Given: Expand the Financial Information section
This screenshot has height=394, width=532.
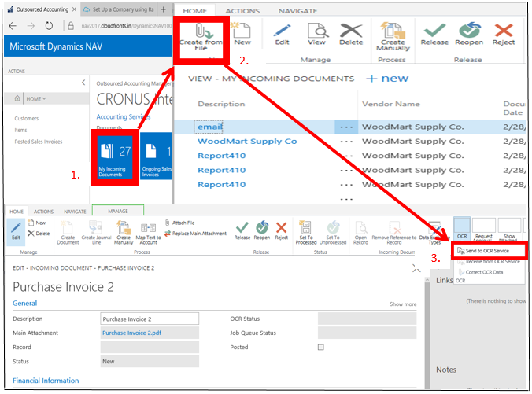Looking at the screenshot, I should [46, 381].
